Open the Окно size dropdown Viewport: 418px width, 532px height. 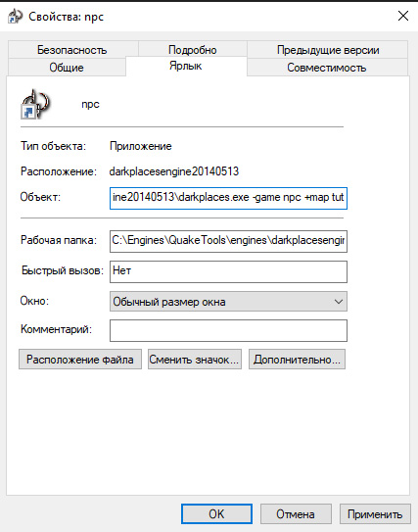pos(228,302)
